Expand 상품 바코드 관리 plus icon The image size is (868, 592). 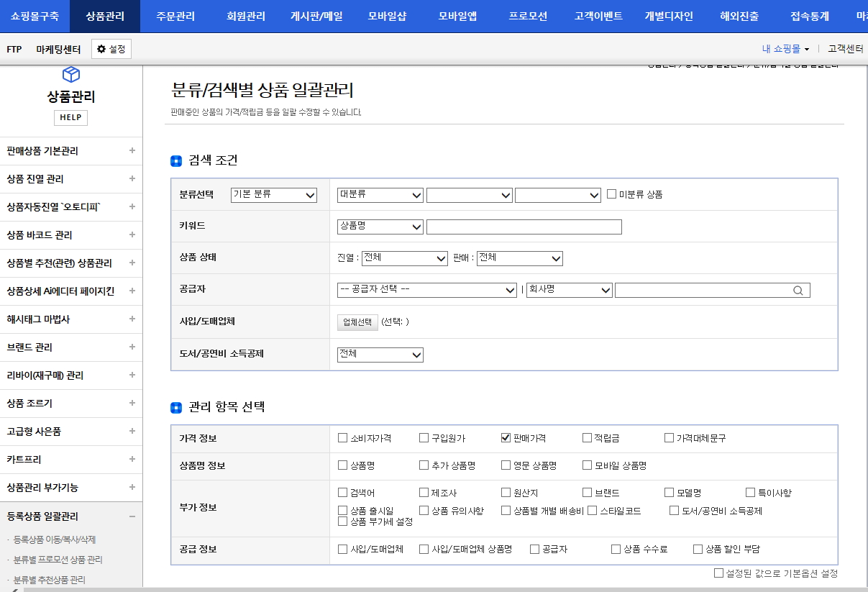click(x=132, y=234)
